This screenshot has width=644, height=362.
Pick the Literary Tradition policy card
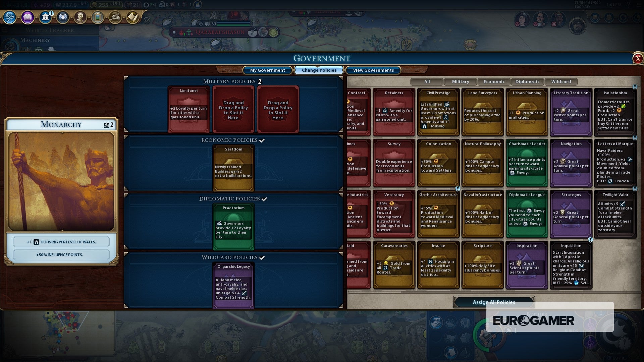point(571,112)
